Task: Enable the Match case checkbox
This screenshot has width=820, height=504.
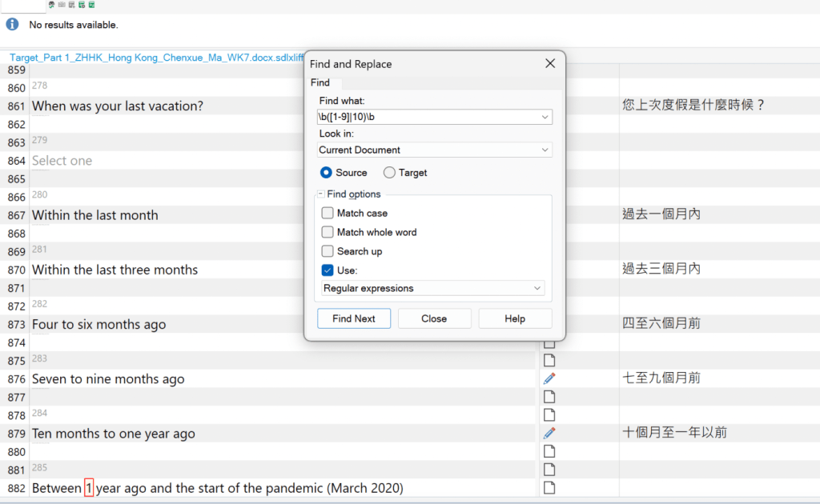Action: click(328, 214)
